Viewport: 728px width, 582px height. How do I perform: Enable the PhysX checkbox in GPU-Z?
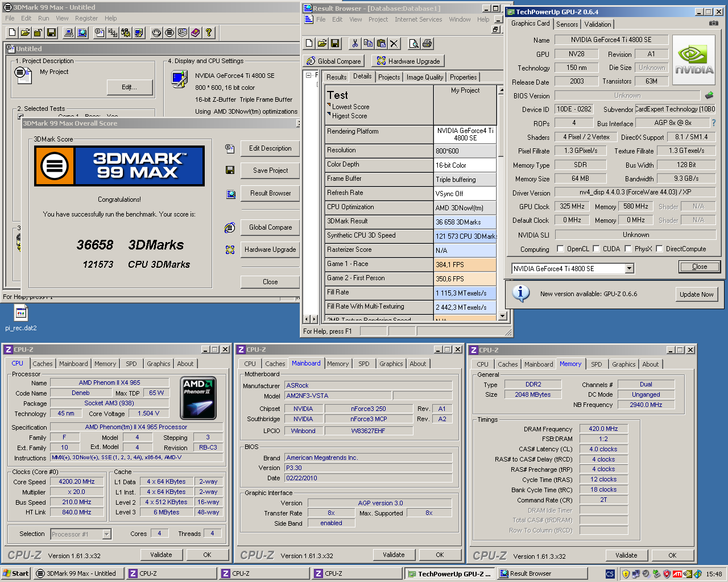tap(628, 249)
